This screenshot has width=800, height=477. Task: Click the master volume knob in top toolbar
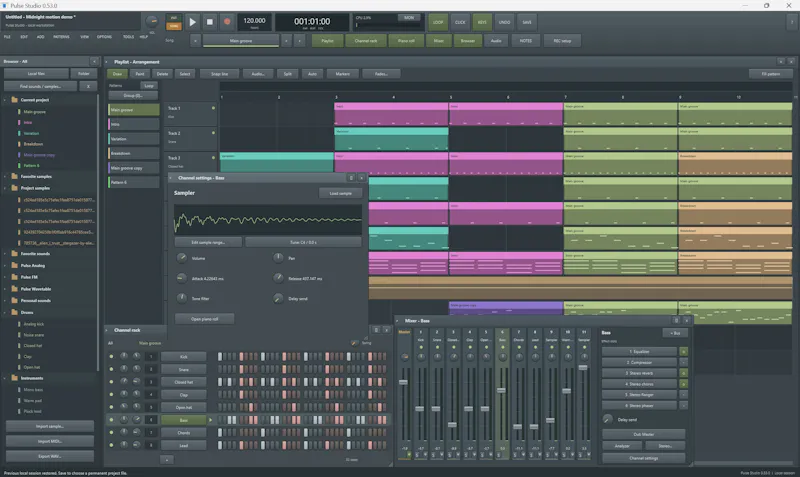[x=152, y=21]
